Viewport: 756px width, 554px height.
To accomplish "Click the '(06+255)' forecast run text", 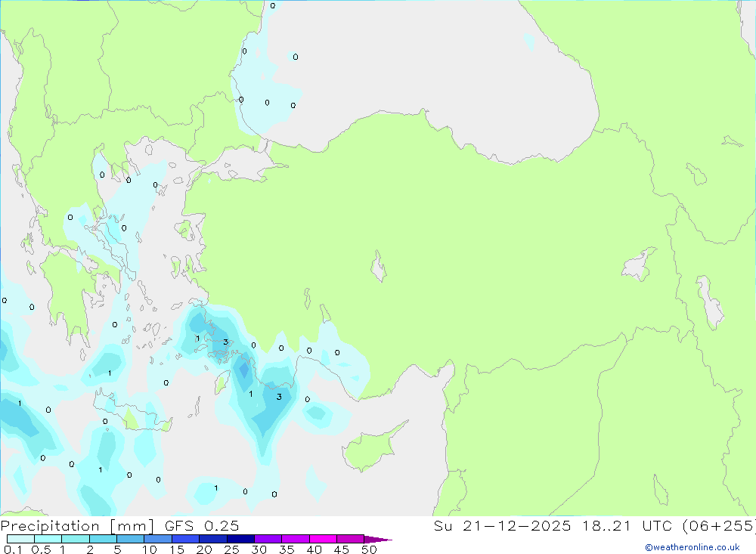I will pos(719,526).
